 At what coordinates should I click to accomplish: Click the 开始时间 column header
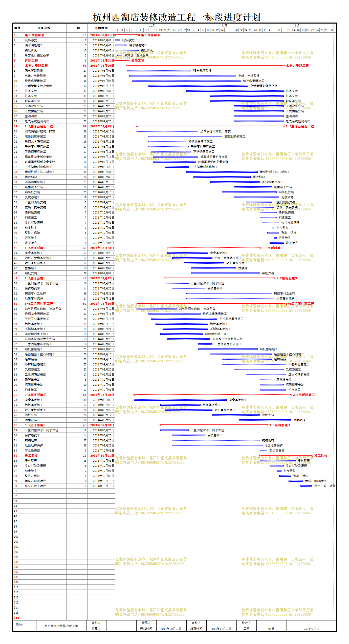tap(101, 28)
